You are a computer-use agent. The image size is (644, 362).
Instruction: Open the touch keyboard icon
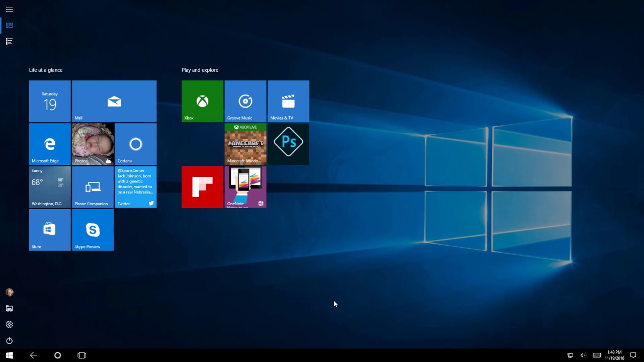pyautogui.click(x=596, y=355)
